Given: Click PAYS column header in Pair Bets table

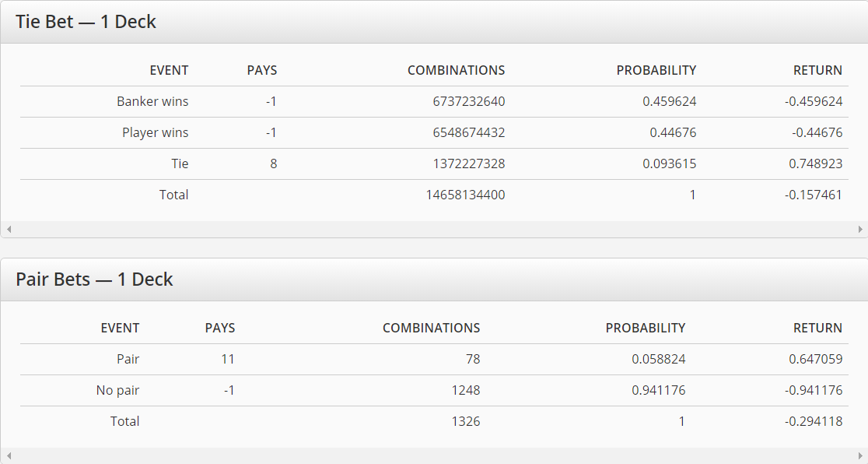Looking at the screenshot, I should pos(219,328).
